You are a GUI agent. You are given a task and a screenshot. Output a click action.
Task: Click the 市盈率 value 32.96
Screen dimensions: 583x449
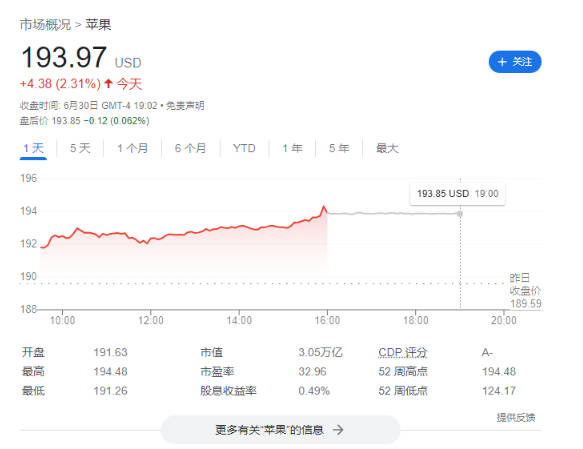coord(312,371)
